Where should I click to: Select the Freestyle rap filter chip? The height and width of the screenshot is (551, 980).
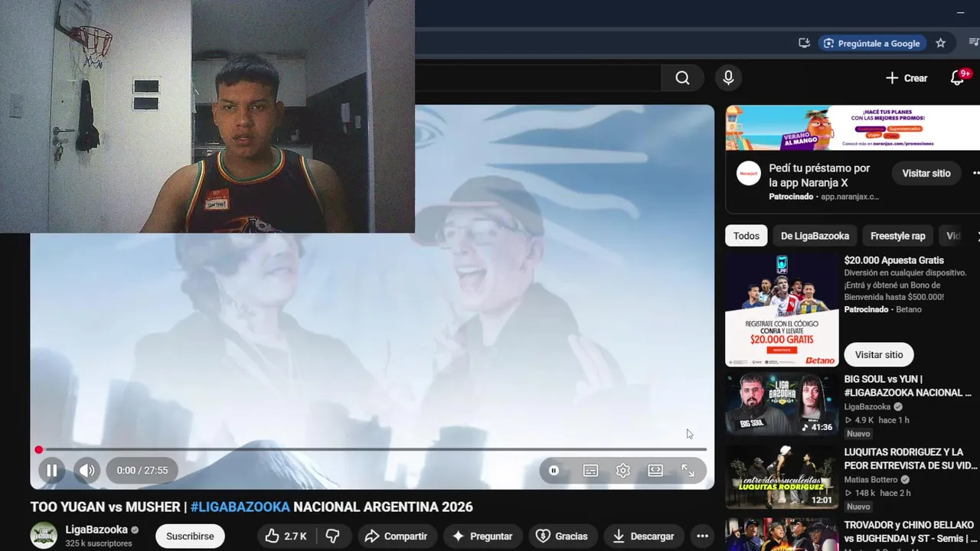tap(898, 236)
